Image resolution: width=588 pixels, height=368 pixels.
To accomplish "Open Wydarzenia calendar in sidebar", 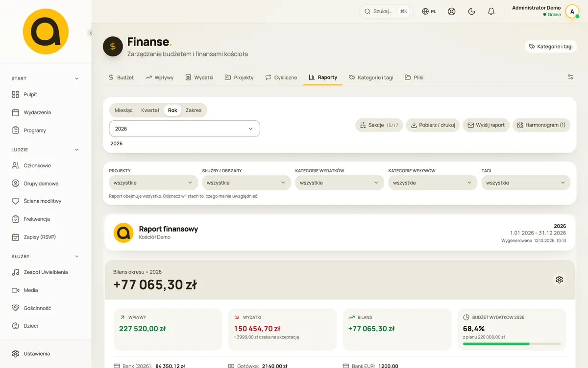I will 46,112.
